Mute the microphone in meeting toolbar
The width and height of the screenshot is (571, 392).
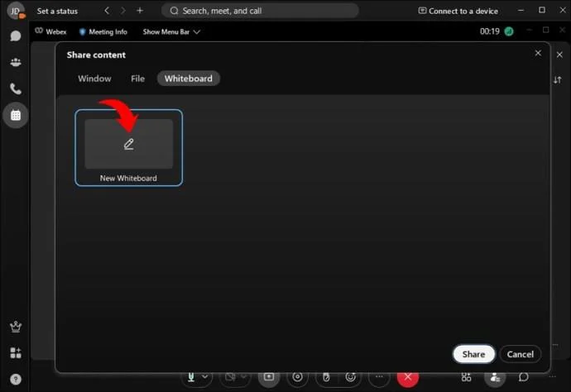(x=191, y=377)
